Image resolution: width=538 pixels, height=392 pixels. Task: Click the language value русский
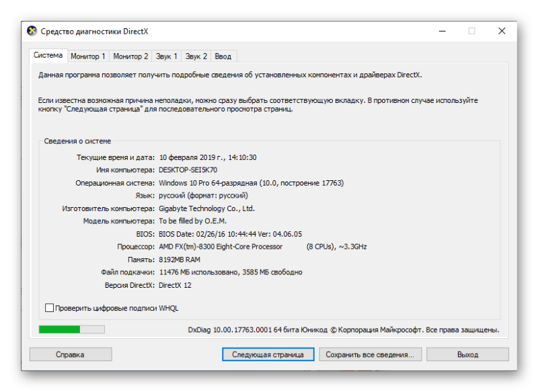(203, 196)
